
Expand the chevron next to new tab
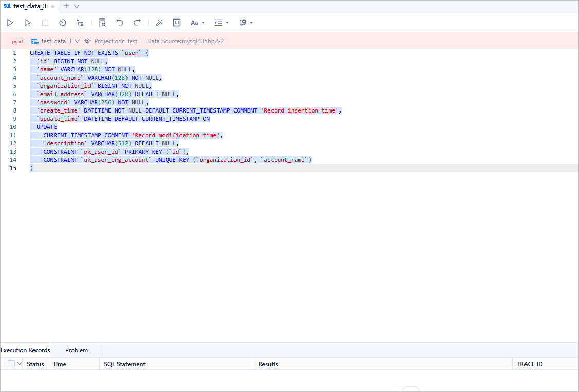click(77, 6)
